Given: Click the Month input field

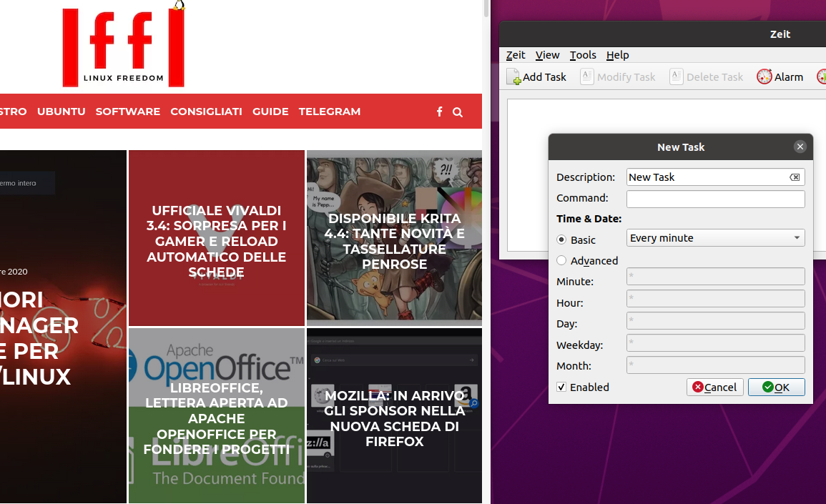Looking at the screenshot, I should click(x=715, y=365).
